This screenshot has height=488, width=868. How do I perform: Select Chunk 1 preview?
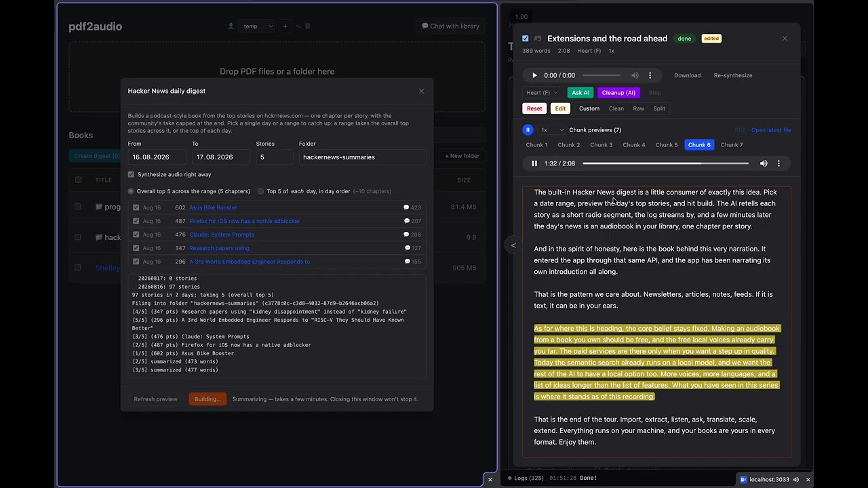pyautogui.click(x=536, y=145)
